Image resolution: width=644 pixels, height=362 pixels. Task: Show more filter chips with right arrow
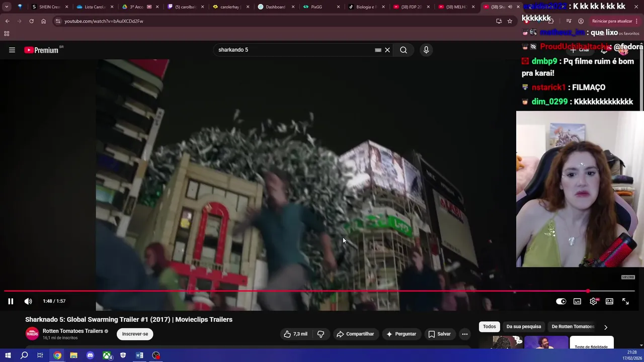pos(606,327)
